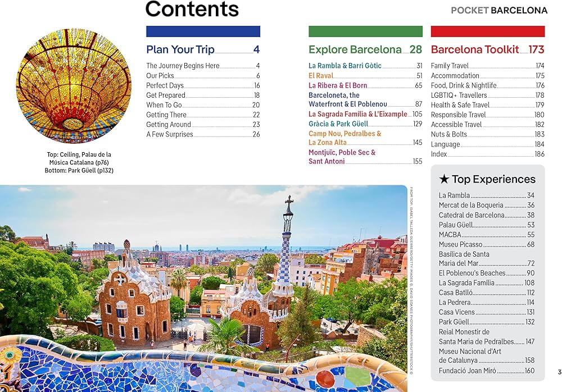The height and width of the screenshot is (392, 562).
Task: Click the POCKET BARCELONA header title
Action: point(498,11)
